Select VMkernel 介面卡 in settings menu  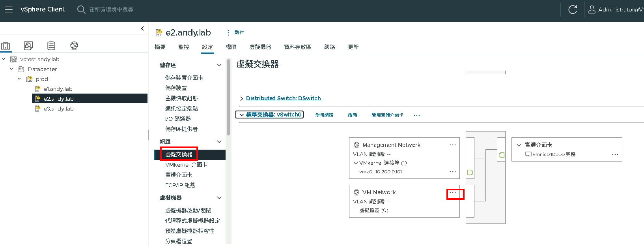click(x=186, y=165)
